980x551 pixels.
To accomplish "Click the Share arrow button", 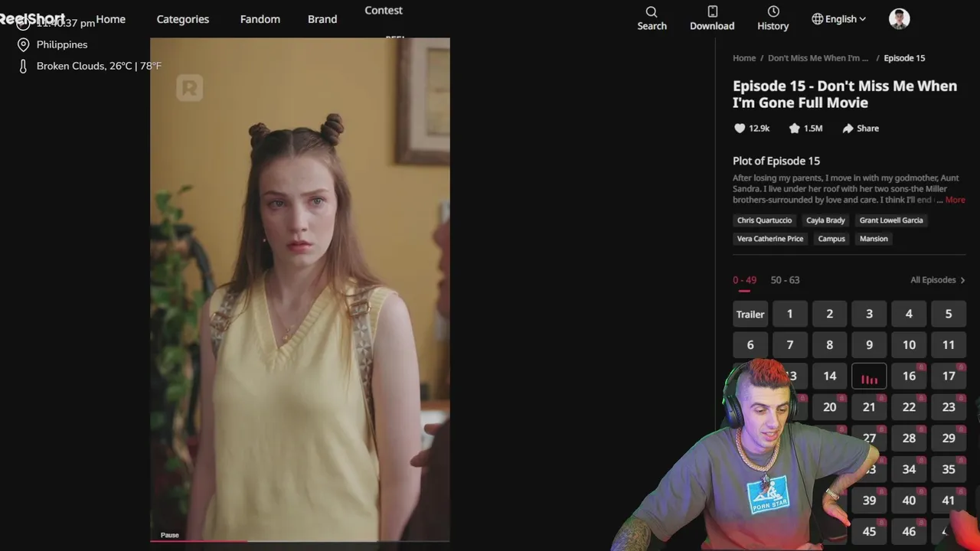I will click(x=861, y=129).
